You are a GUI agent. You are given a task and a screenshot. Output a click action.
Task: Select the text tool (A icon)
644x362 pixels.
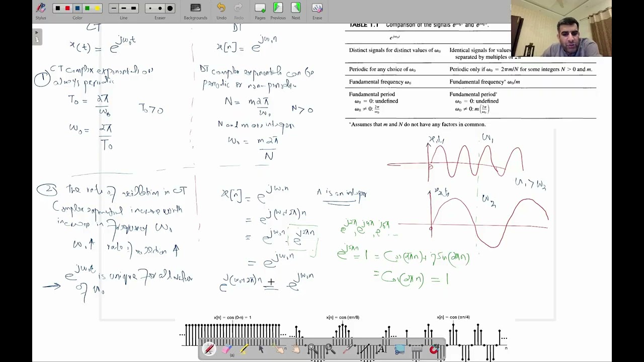coord(381,349)
